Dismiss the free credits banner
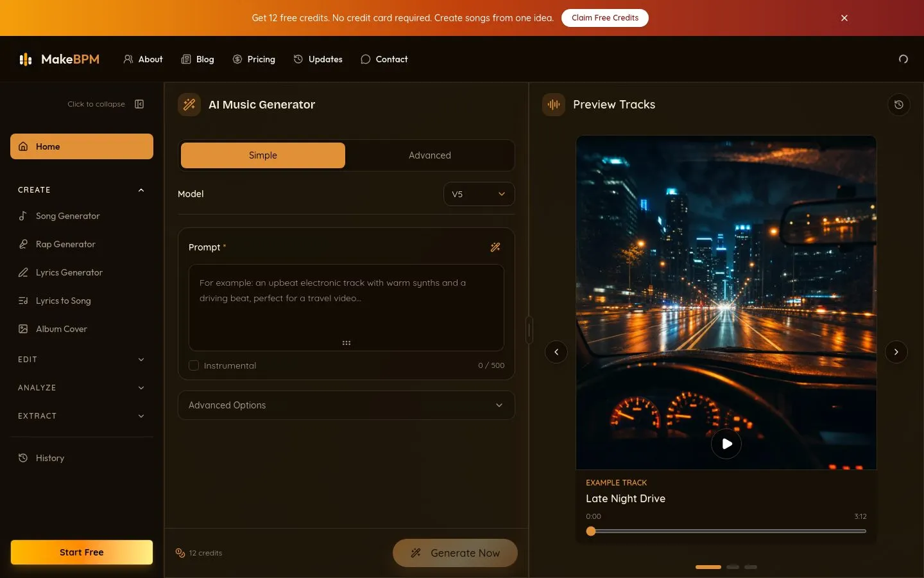Image resolution: width=924 pixels, height=578 pixels. coord(844,18)
